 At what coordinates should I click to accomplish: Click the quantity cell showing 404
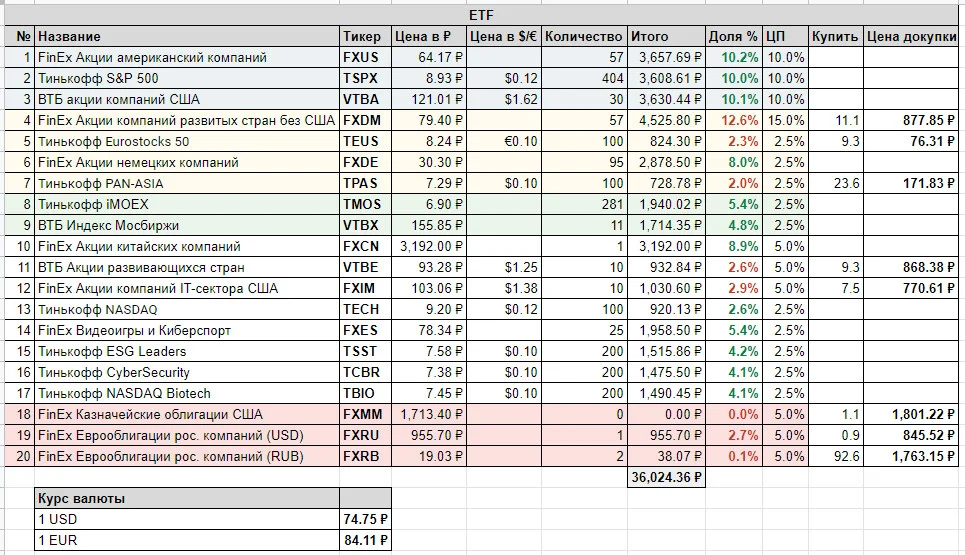584,78
